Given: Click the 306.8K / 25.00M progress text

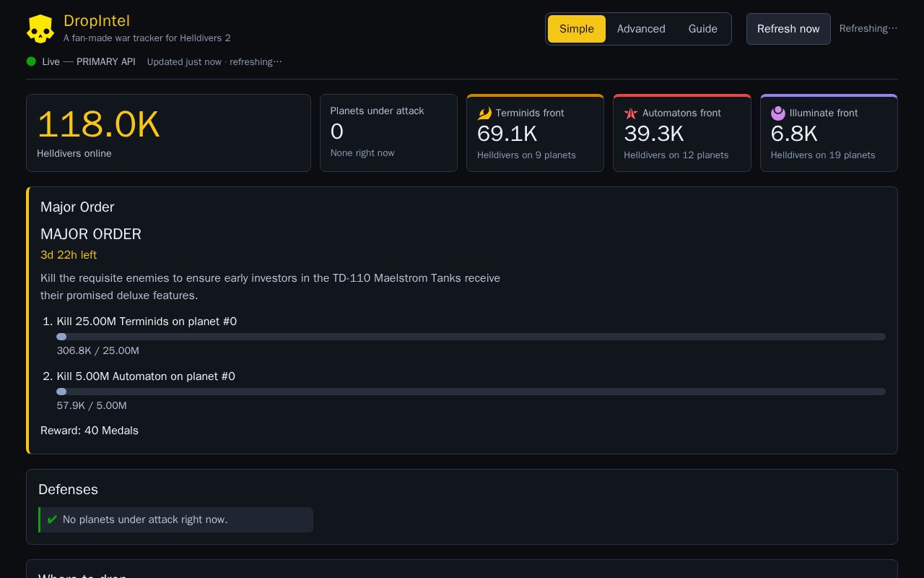Looking at the screenshot, I should pos(98,350).
